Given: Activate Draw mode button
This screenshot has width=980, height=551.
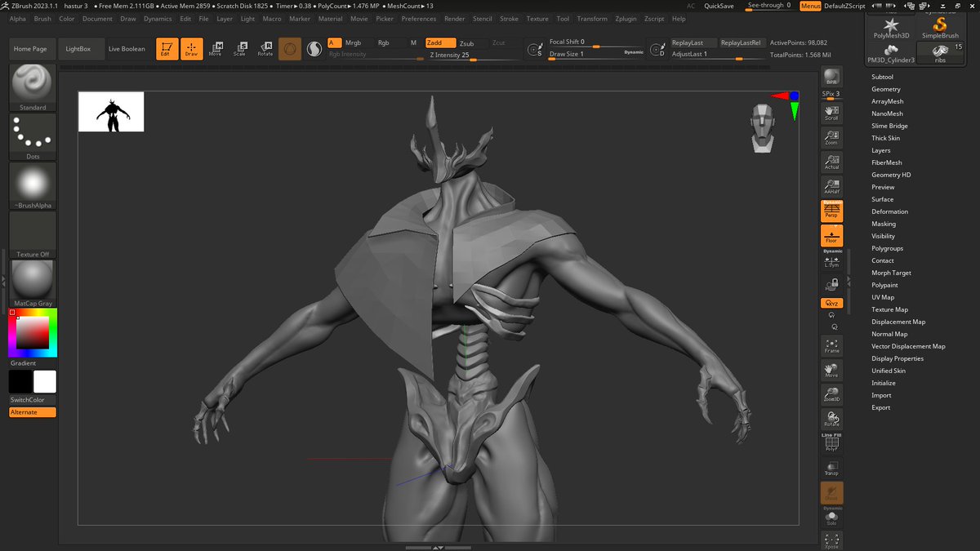Looking at the screenshot, I should tap(191, 49).
